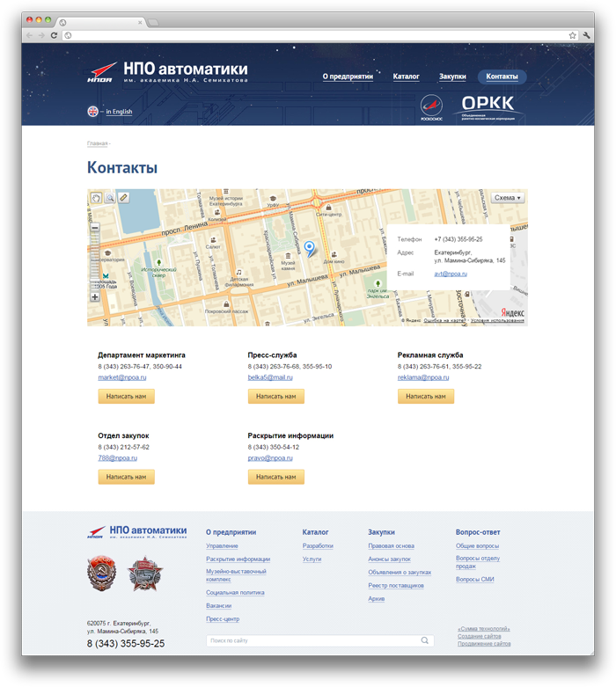The width and height of the screenshot is (616, 687).
Task: Click the NPOA logo in header
Action: point(167,72)
